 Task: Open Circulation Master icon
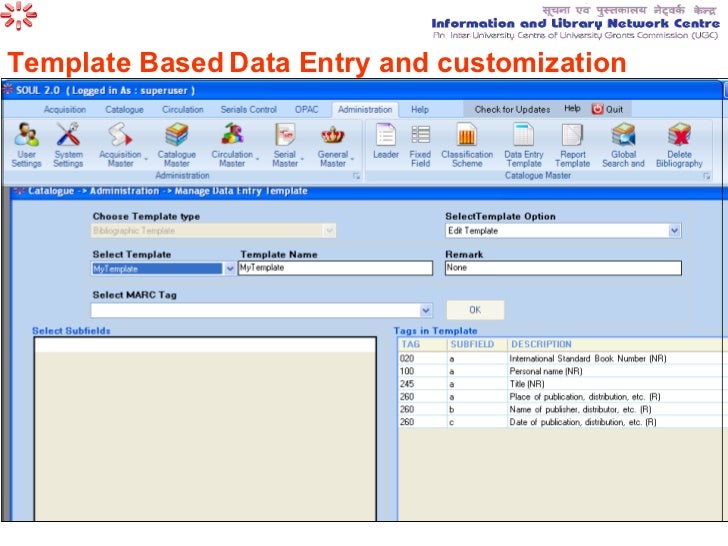232,135
